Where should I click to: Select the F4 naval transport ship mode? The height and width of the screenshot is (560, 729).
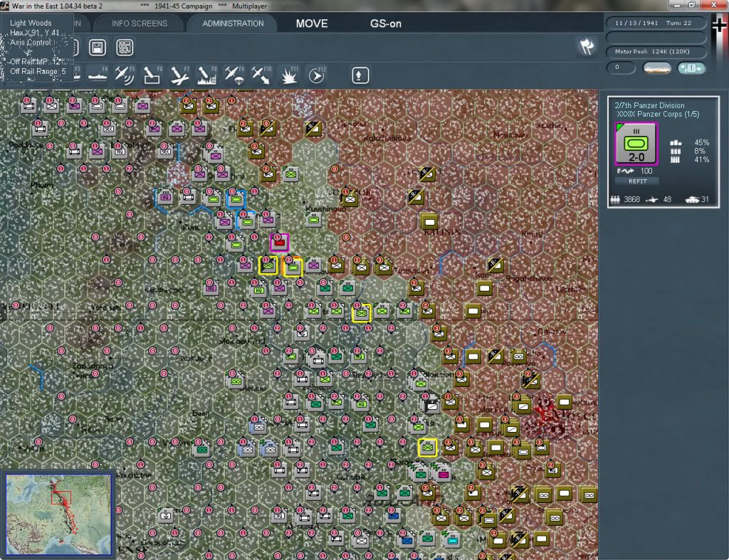click(x=97, y=75)
